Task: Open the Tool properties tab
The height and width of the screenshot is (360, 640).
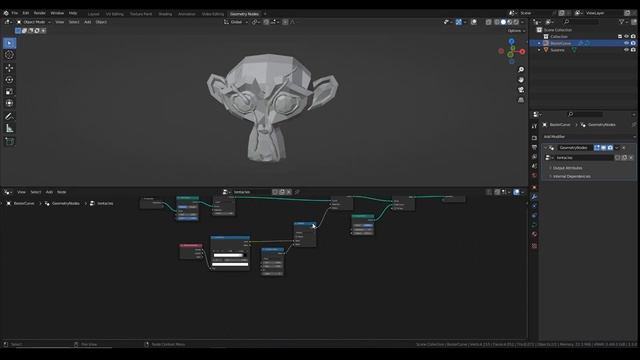Action: [x=534, y=127]
